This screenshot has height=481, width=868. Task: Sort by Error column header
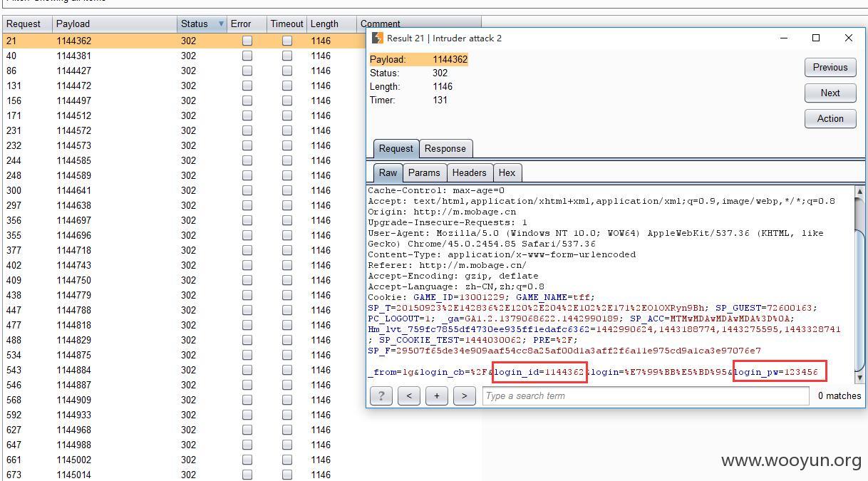pos(247,24)
